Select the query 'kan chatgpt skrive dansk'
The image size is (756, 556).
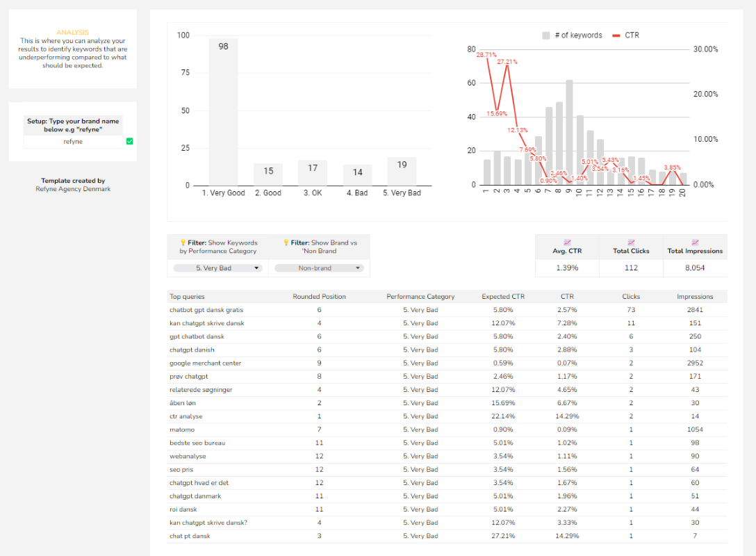207,323
